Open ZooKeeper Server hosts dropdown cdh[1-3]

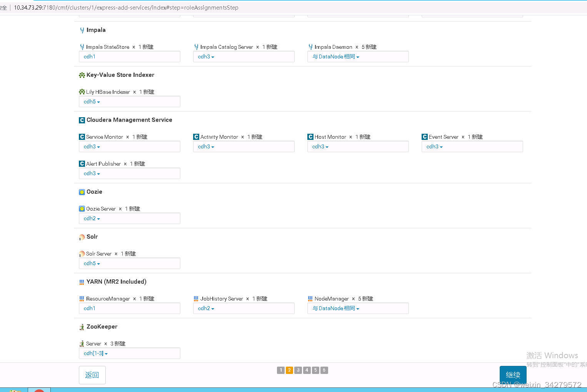(x=96, y=353)
